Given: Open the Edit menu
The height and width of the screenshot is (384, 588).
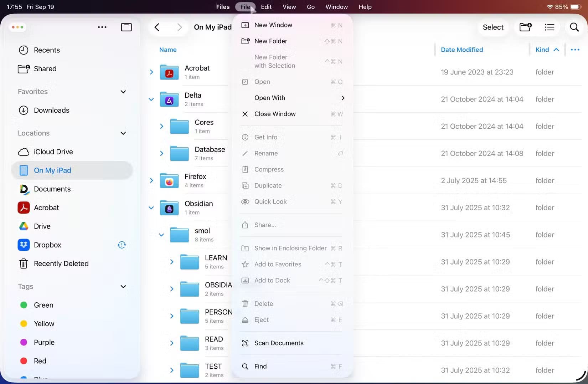Looking at the screenshot, I should [x=266, y=7].
